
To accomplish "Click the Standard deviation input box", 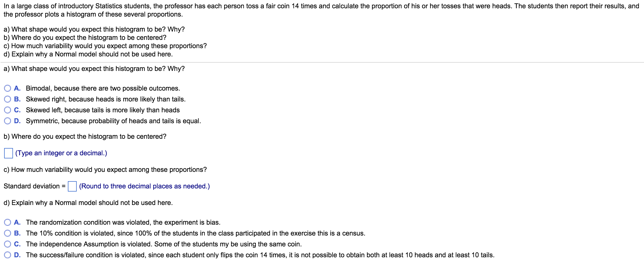I will (x=72, y=186).
